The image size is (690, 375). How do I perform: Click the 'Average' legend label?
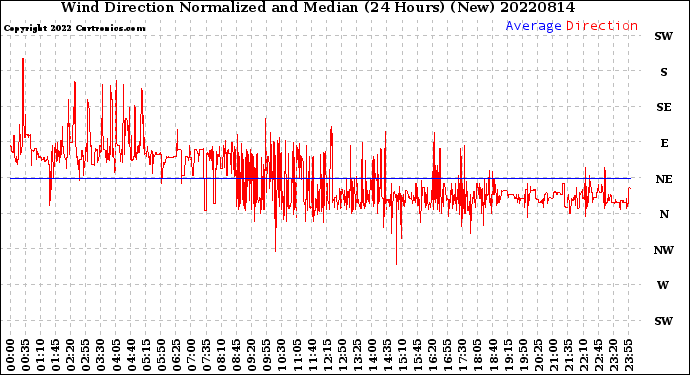[533, 26]
